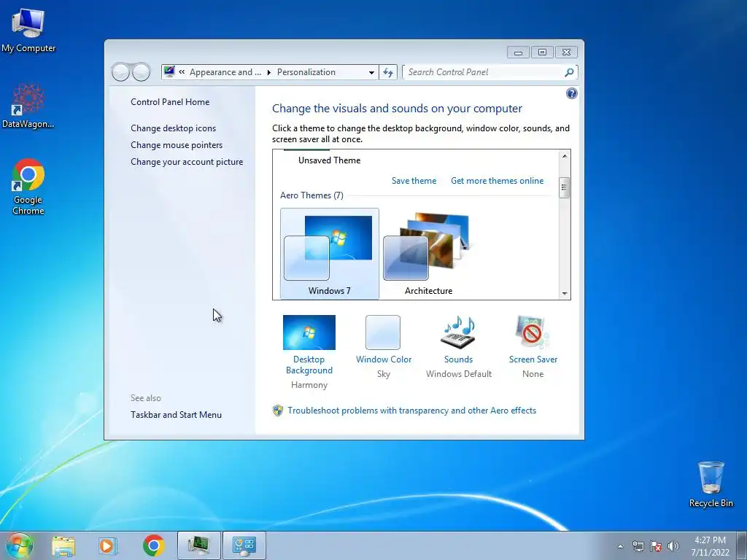Screen dimensions: 747x560
Task: Click Change desktop icons link
Action: click(x=174, y=128)
